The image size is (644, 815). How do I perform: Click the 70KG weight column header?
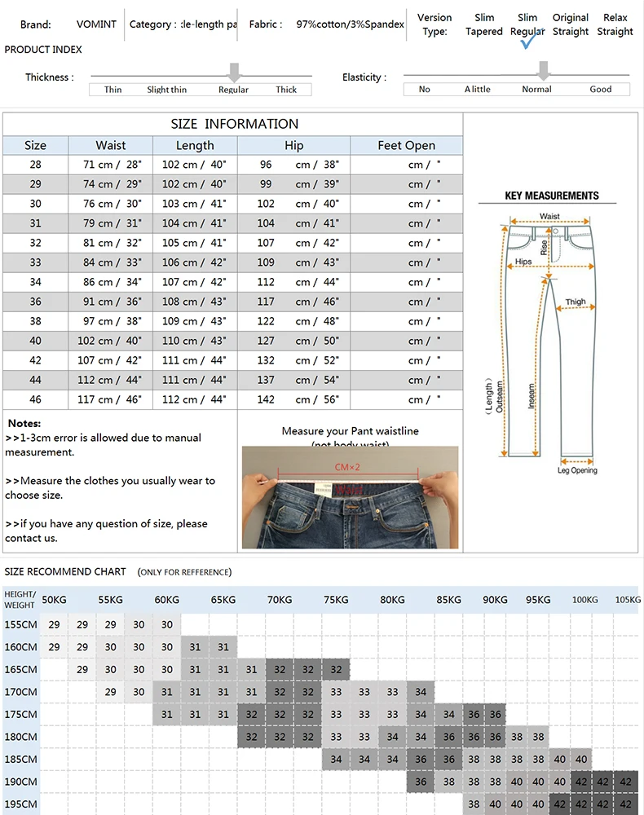coord(280,600)
